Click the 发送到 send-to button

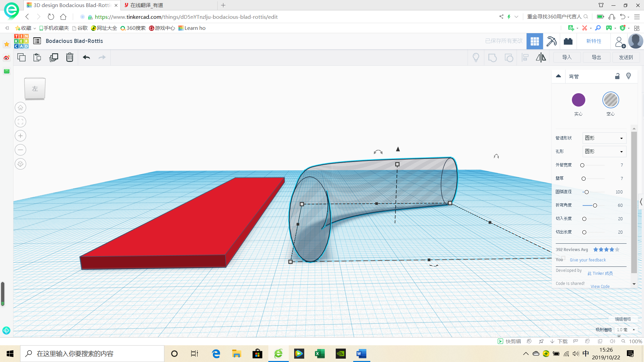(x=626, y=57)
